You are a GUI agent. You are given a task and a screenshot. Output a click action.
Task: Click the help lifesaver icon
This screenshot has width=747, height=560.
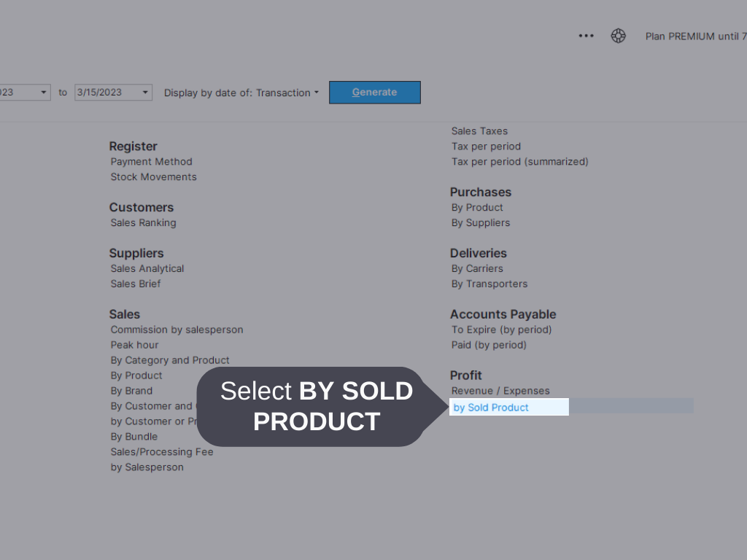[618, 35]
